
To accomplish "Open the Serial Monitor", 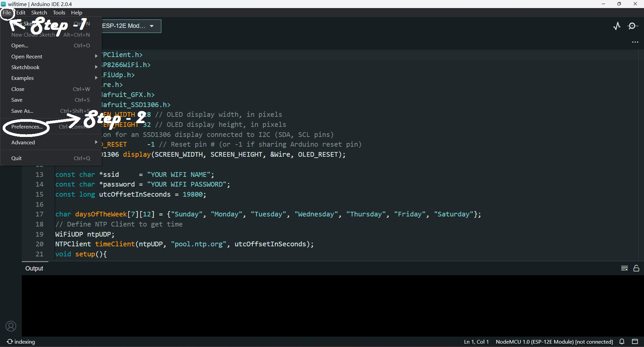I will coord(633,26).
